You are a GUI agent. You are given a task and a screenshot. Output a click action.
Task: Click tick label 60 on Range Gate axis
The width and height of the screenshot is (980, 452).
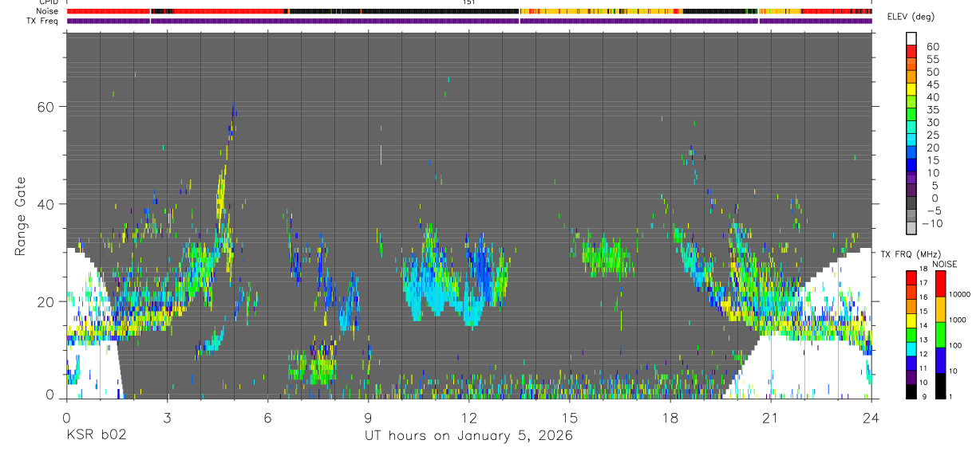tap(47, 106)
